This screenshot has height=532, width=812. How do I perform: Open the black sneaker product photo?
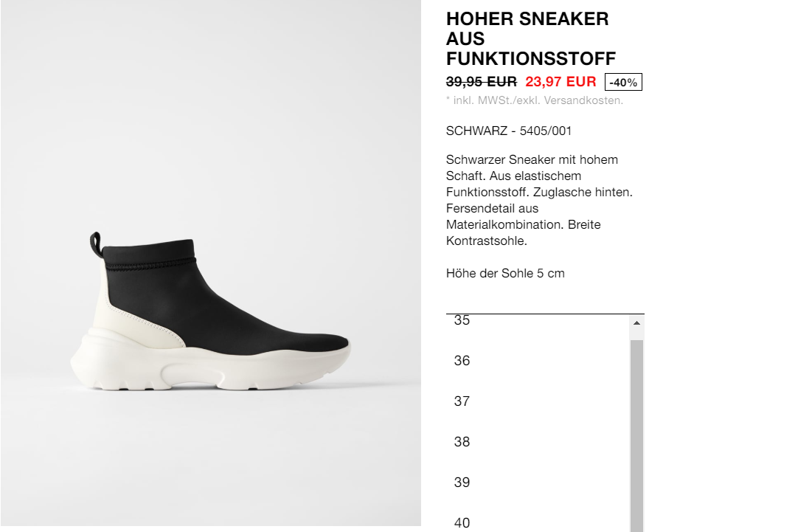click(211, 263)
